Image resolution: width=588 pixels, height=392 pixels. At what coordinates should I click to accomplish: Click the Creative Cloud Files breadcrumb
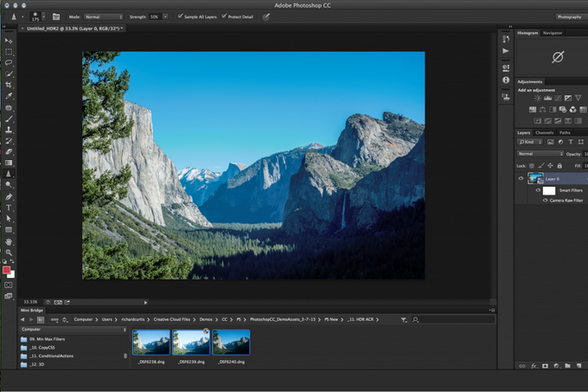(x=172, y=319)
